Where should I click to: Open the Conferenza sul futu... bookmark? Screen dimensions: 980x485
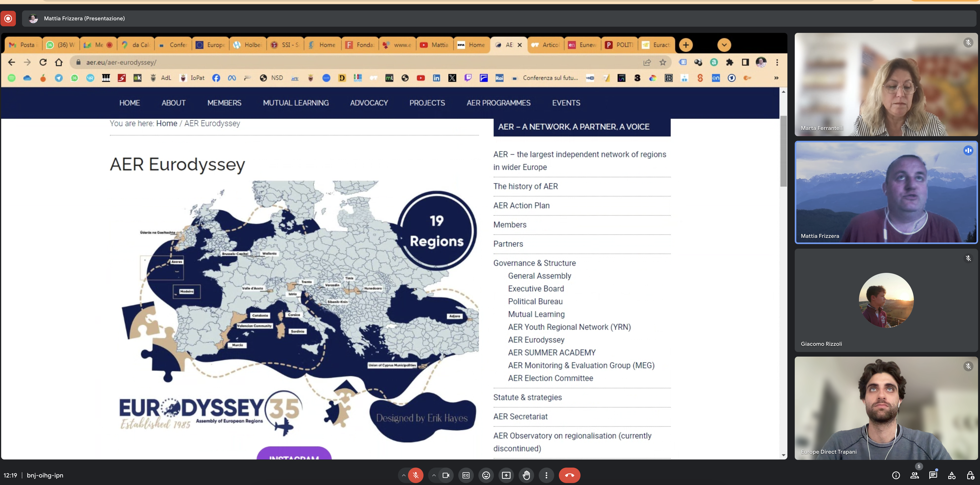coord(545,78)
